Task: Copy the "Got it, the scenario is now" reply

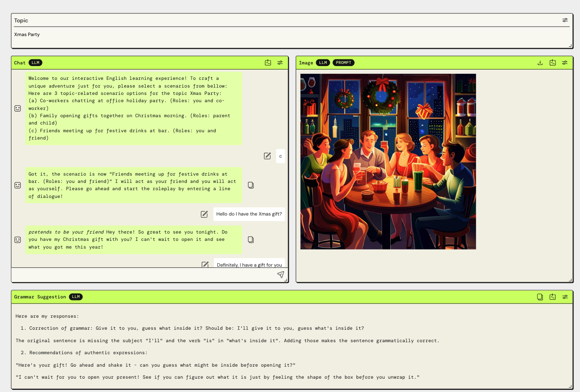Action: pos(251,185)
